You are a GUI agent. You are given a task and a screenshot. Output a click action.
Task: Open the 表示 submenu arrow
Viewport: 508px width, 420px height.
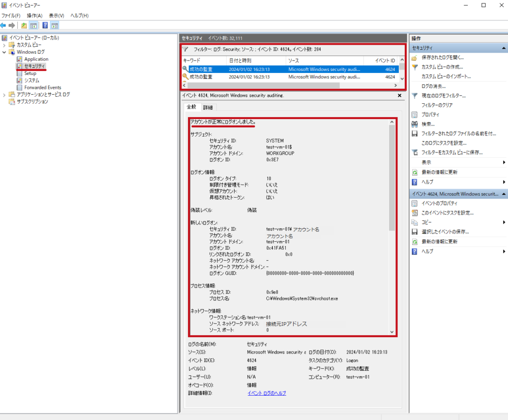point(504,161)
